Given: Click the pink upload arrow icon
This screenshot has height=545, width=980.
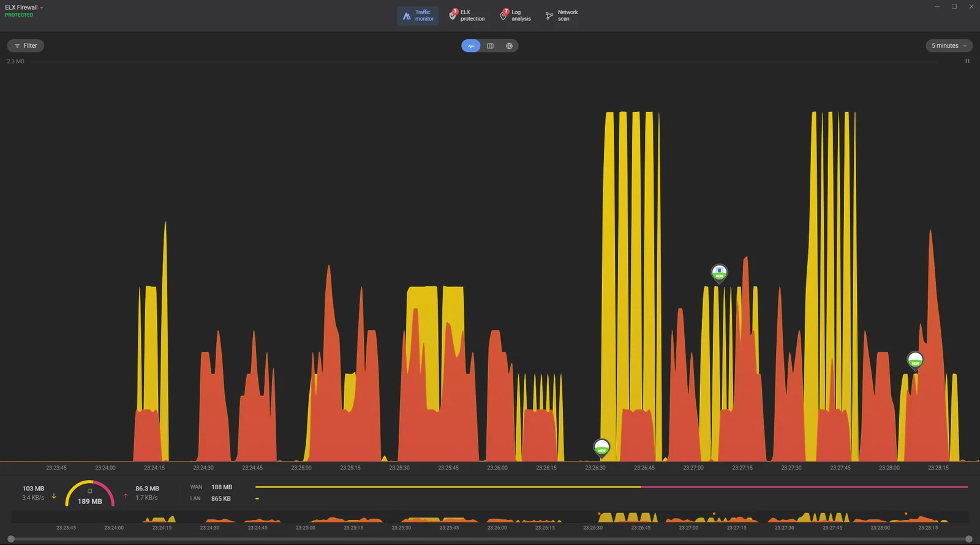Looking at the screenshot, I should pos(126,496).
